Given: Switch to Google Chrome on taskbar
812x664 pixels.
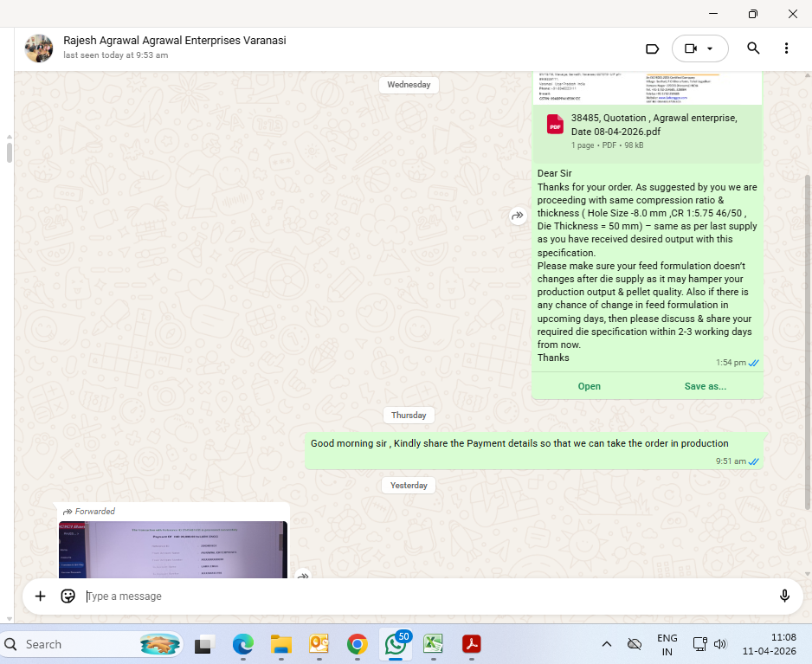Looking at the screenshot, I should coord(357,644).
